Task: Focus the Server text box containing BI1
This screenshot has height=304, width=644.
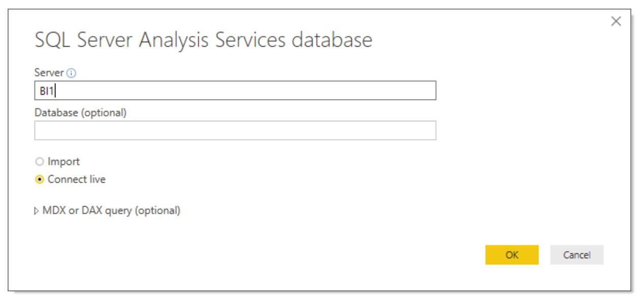Action: pos(235,91)
